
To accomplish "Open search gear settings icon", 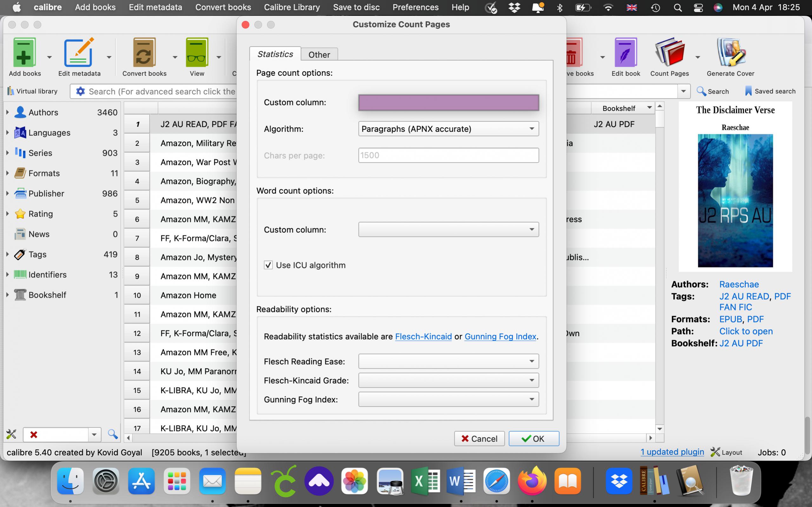I will [80, 91].
